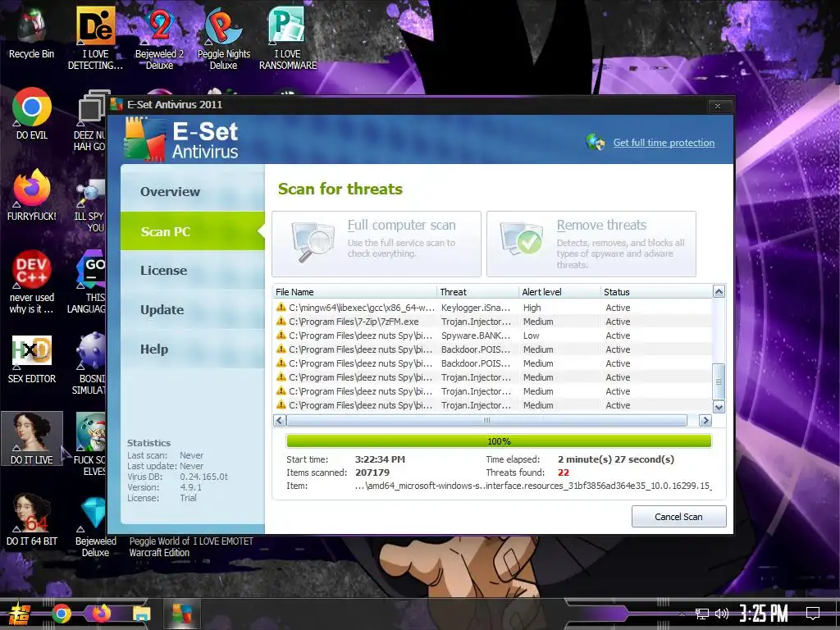
Task: Sort by the File Name column header
Action: (x=354, y=292)
